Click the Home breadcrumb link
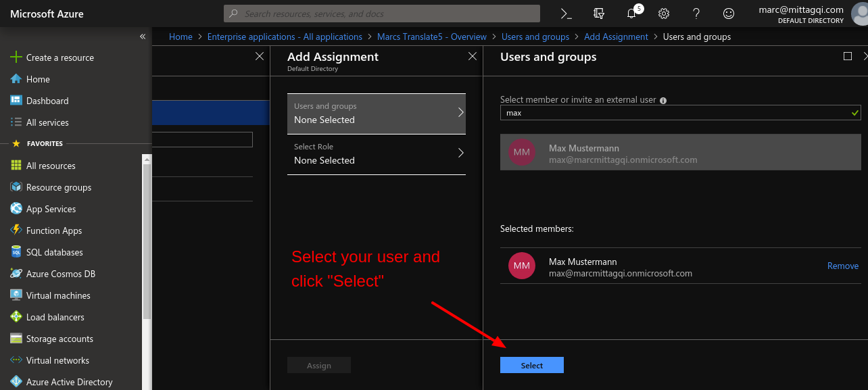 180,36
